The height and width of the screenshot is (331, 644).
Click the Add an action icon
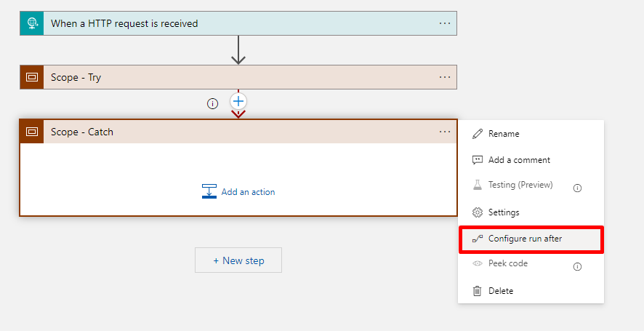tap(209, 192)
